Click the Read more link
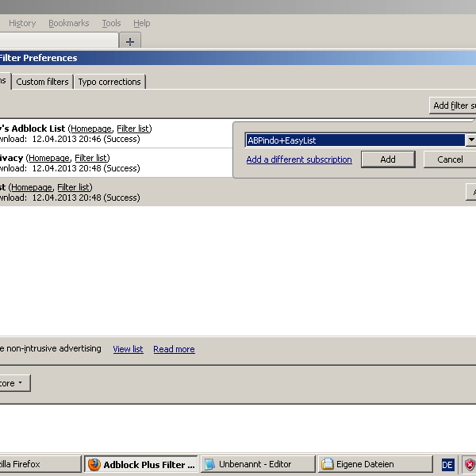Image resolution: width=476 pixels, height=476 pixels. point(174,349)
